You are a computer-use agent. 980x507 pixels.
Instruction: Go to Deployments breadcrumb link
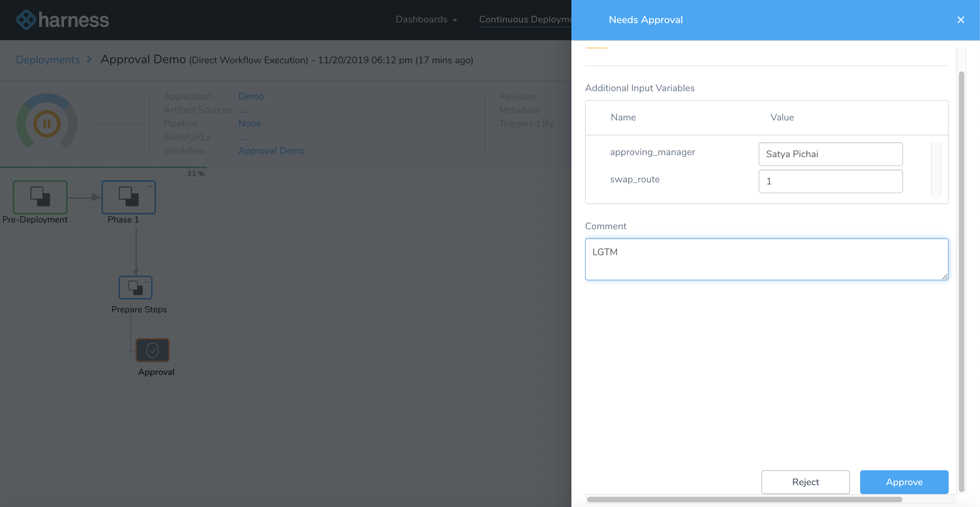(48, 60)
